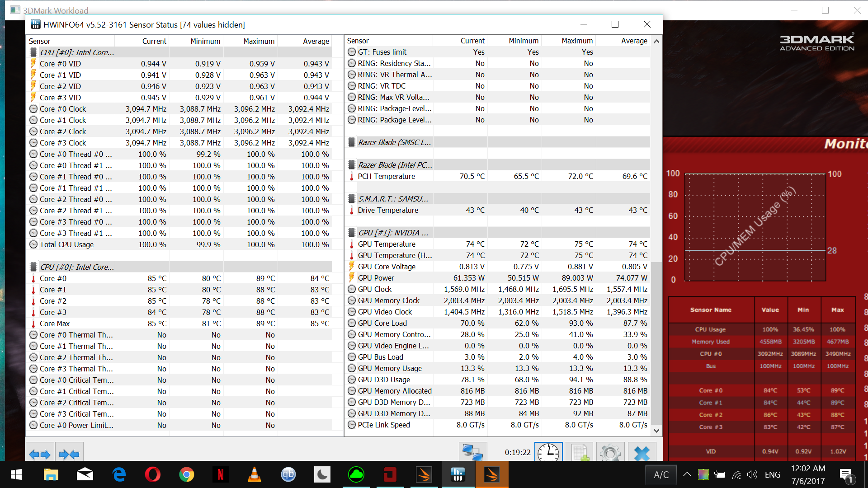The width and height of the screenshot is (868, 488).
Task: Click the shrink columns arrows button in HWiNFO
Action: click(69, 453)
